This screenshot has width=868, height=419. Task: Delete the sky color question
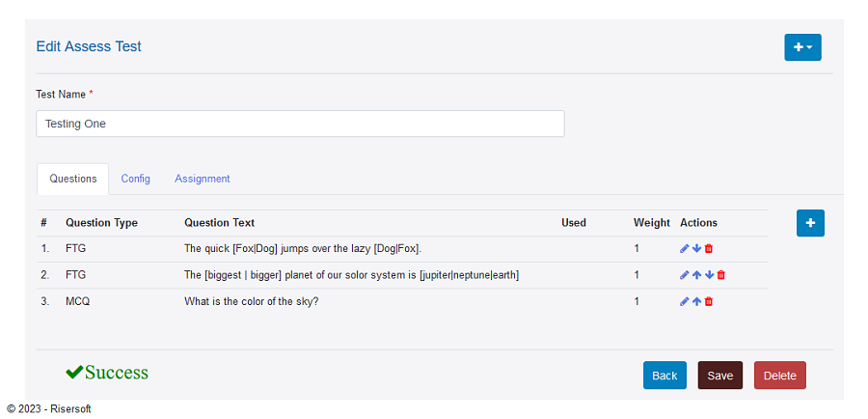pyautogui.click(x=709, y=301)
